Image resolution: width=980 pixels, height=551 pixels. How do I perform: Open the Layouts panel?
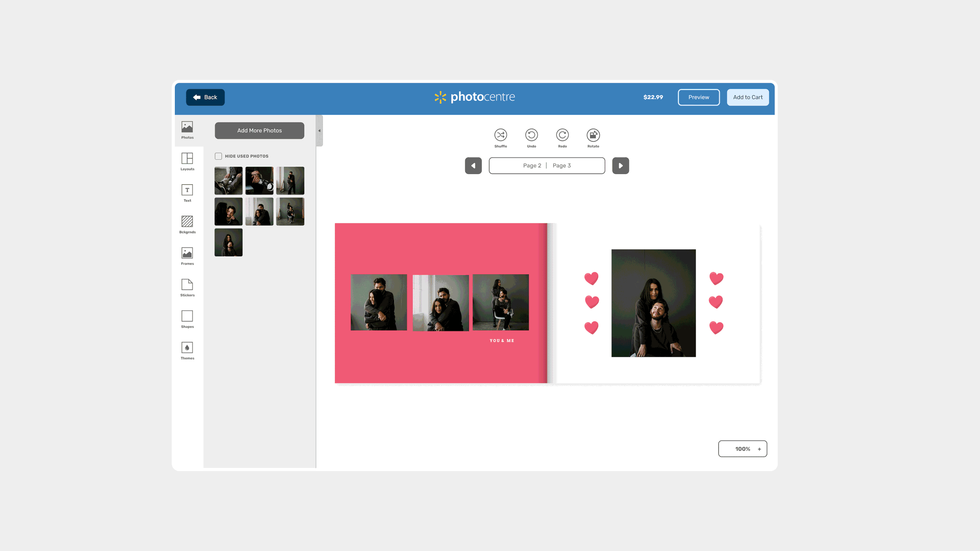click(x=187, y=161)
